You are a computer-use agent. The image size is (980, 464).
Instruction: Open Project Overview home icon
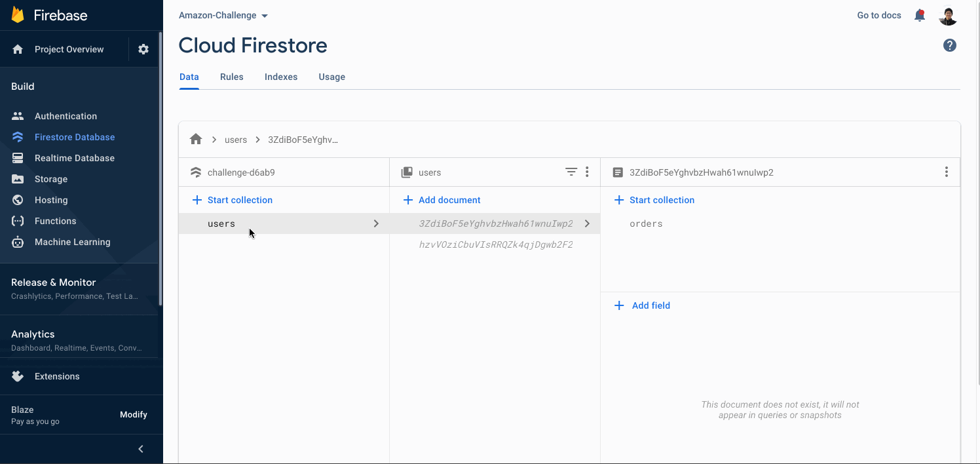18,49
